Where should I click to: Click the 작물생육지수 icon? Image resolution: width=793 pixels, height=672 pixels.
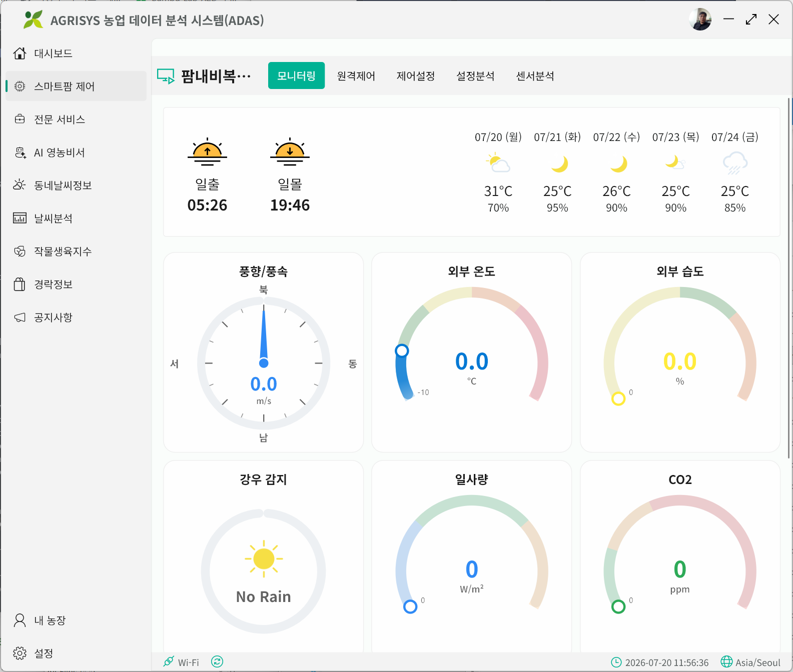pos(20,251)
